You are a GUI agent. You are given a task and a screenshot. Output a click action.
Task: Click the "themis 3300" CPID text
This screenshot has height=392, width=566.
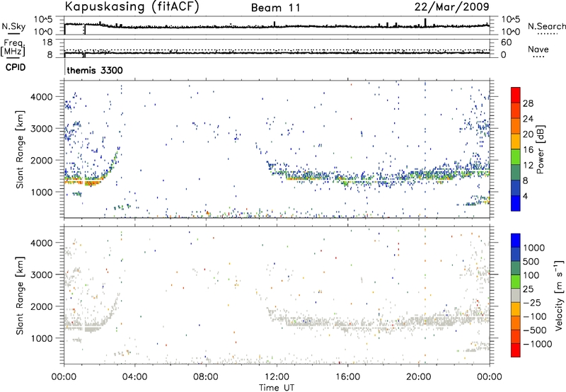(95, 70)
